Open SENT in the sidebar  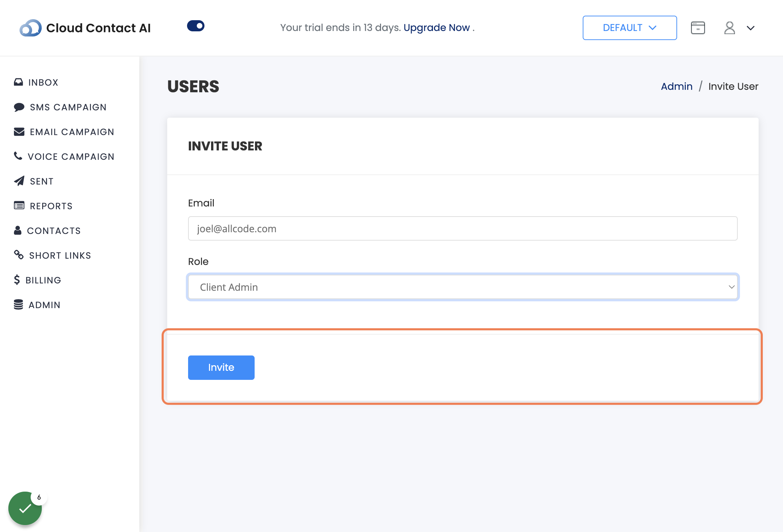41,181
